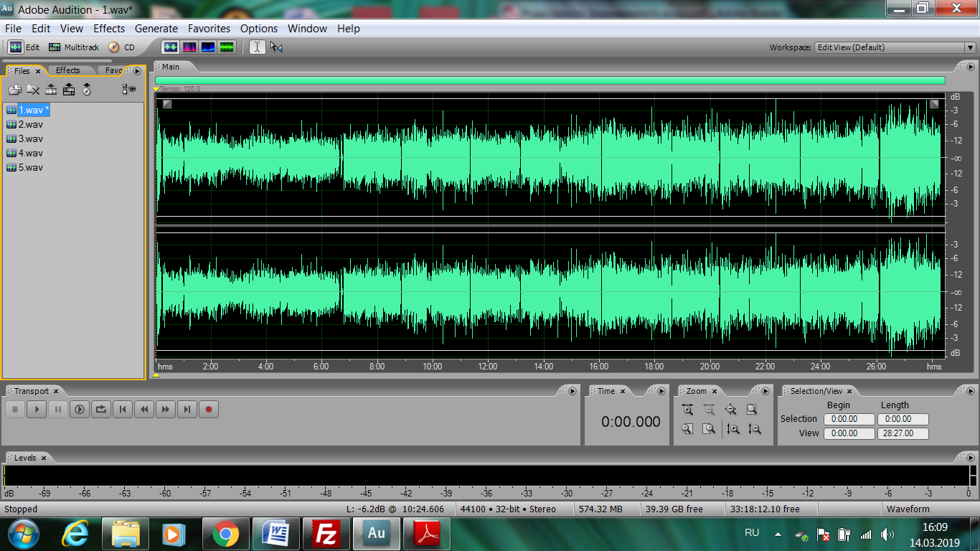
Task: Open the File menu
Action: (x=13, y=29)
